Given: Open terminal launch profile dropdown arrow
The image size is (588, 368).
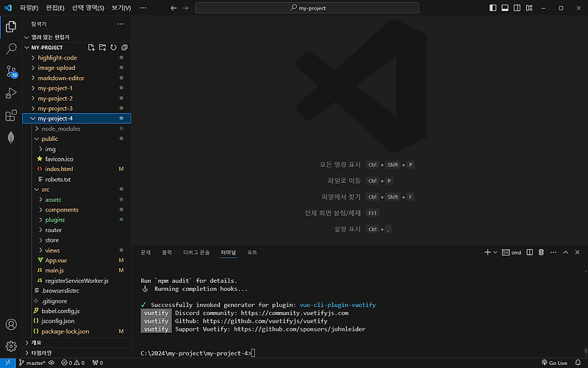Looking at the screenshot, I should pyautogui.click(x=495, y=253).
